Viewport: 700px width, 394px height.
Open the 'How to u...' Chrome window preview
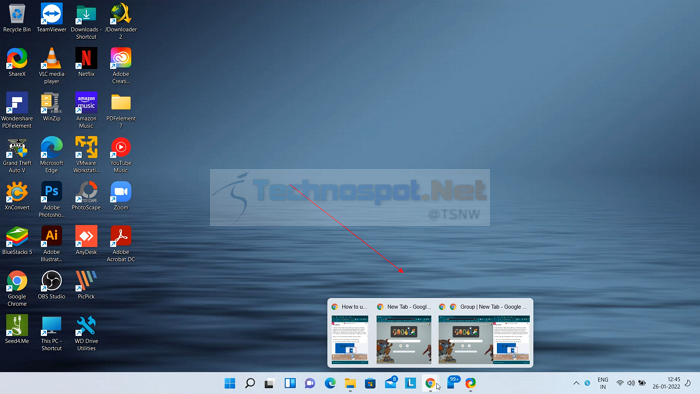pyautogui.click(x=350, y=333)
